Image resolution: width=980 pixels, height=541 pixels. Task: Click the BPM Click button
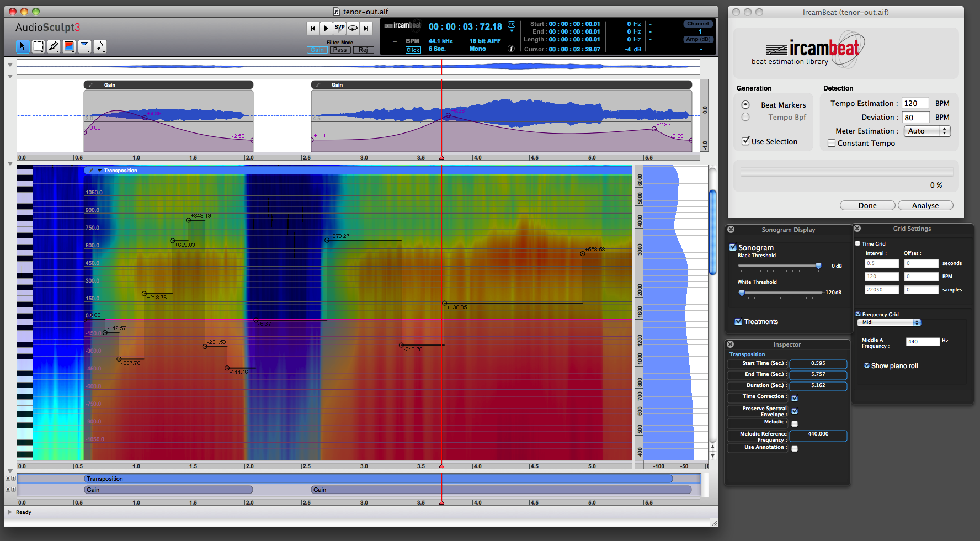pyautogui.click(x=413, y=50)
